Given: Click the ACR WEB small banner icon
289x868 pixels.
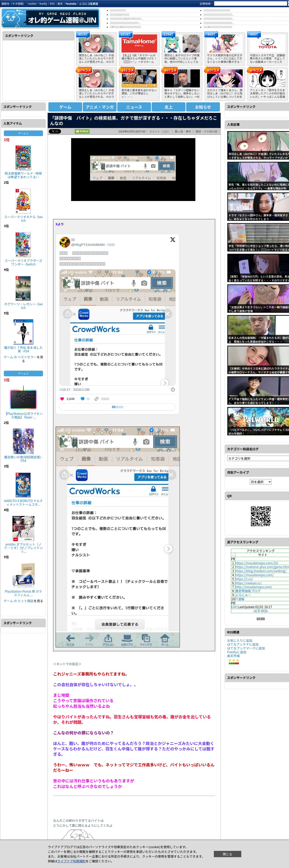Looking at the screenshot, I should [261, 619].
